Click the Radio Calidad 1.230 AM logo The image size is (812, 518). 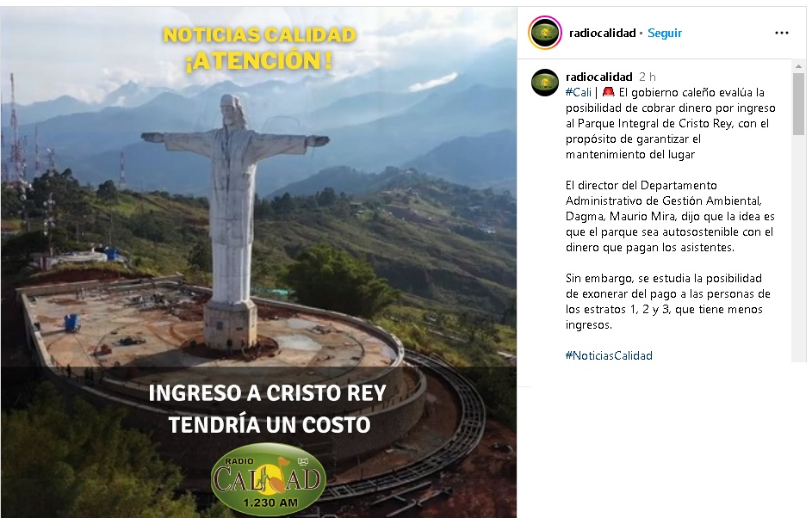click(x=269, y=477)
